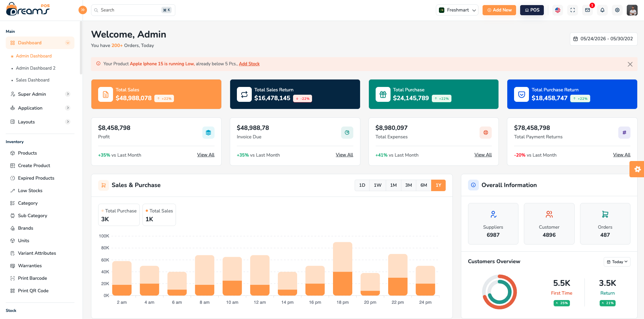Open the mail icon with red badge
The image size is (644, 319).
[x=587, y=10]
